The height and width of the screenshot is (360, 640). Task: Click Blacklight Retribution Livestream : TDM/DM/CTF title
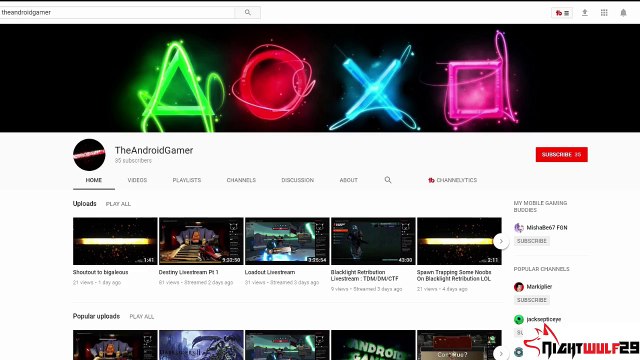(364, 276)
